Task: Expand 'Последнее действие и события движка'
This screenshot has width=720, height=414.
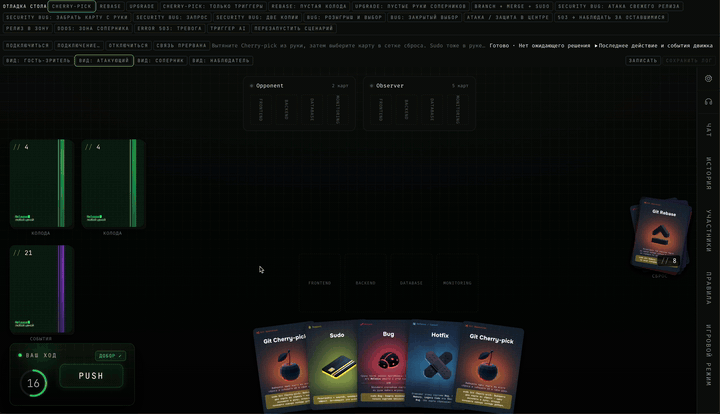Action: [x=653, y=46]
